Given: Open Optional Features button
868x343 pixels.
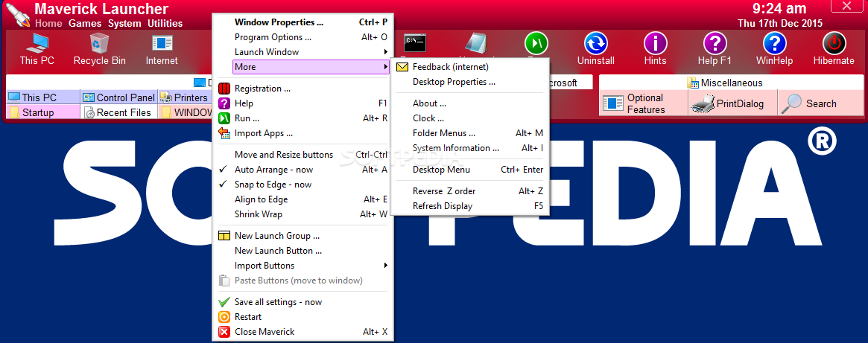Looking at the screenshot, I should pos(643,103).
